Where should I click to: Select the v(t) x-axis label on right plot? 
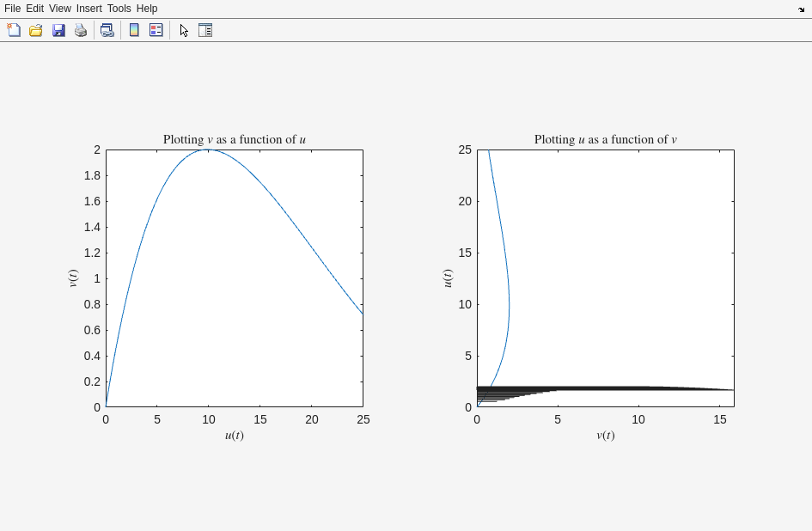click(605, 435)
